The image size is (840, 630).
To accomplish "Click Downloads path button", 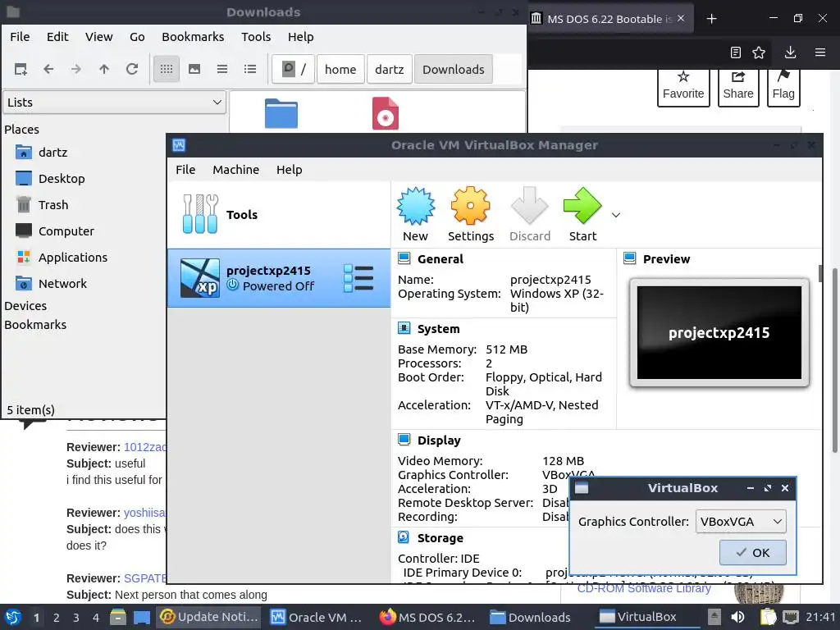I will click(453, 69).
